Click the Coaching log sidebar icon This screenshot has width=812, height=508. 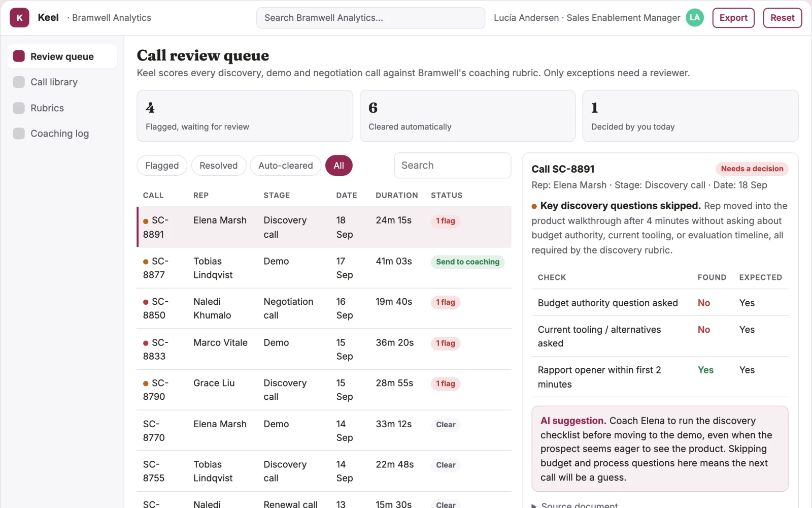click(x=19, y=133)
